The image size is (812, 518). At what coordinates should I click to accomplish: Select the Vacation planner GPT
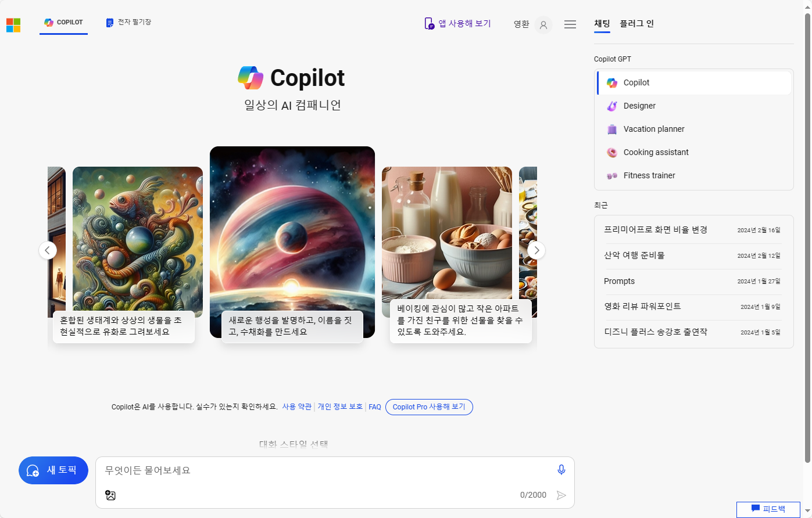(x=694, y=129)
